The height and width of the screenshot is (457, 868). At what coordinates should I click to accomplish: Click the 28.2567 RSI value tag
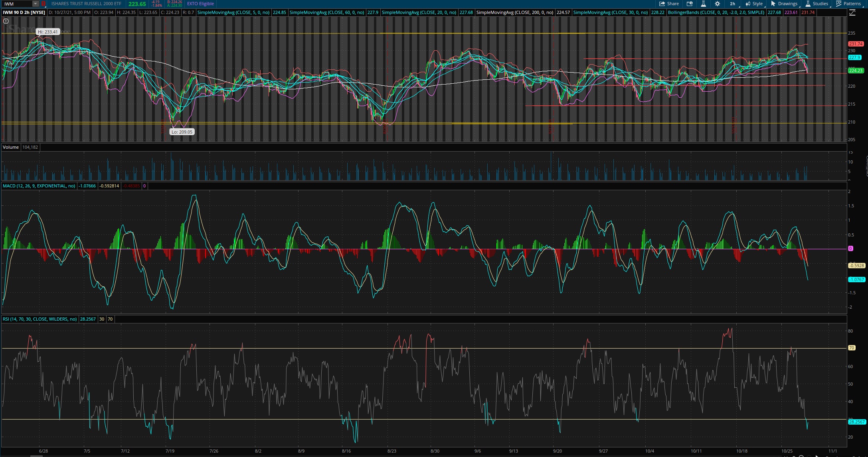pyautogui.click(x=857, y=422)
